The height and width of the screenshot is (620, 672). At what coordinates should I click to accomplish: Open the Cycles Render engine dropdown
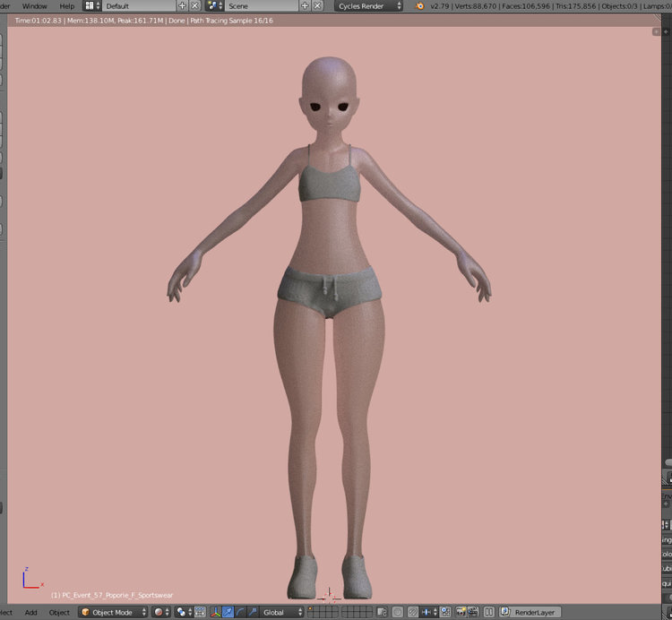click(x=368, y=6)
